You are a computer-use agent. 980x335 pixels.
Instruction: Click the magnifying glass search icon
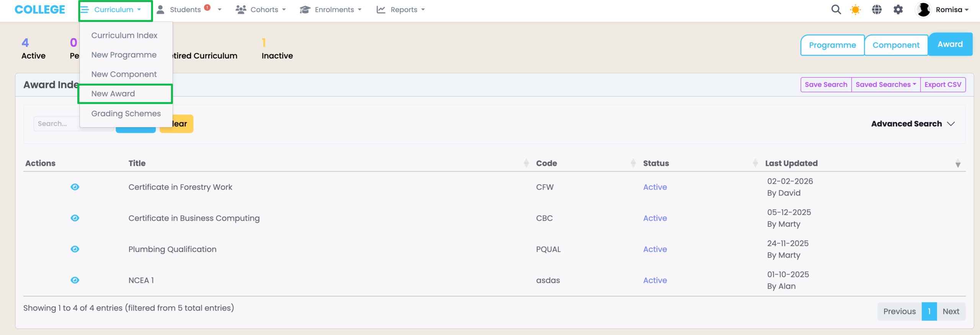coord(836,10)
